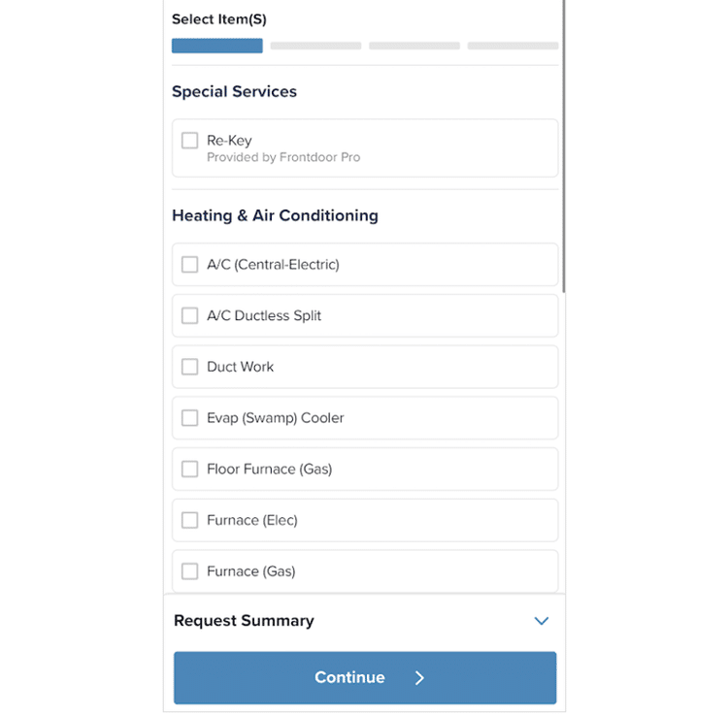The height and width of the screenshot is (715, 728).
Task: Click the Duct Work label text
Action: click(x=241, y=367)
